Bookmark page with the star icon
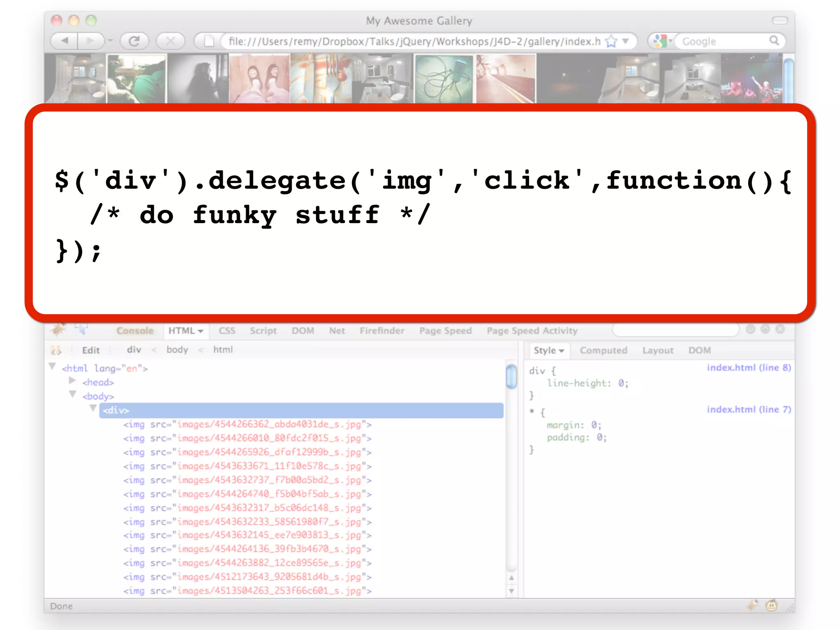840x630 pixels. (x=611, y=41)
